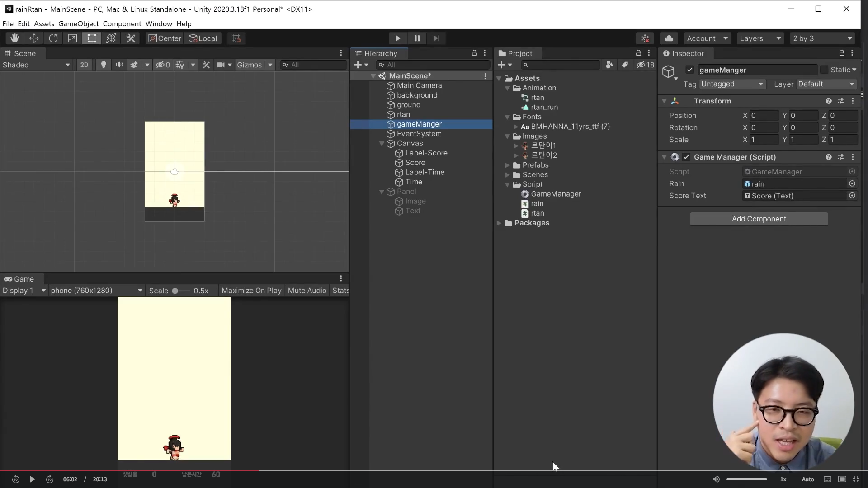Image resolution: width=868 pixels, height=488 pixels.
Task: Click Mute Audio in Game view
Action: point(307,291)
